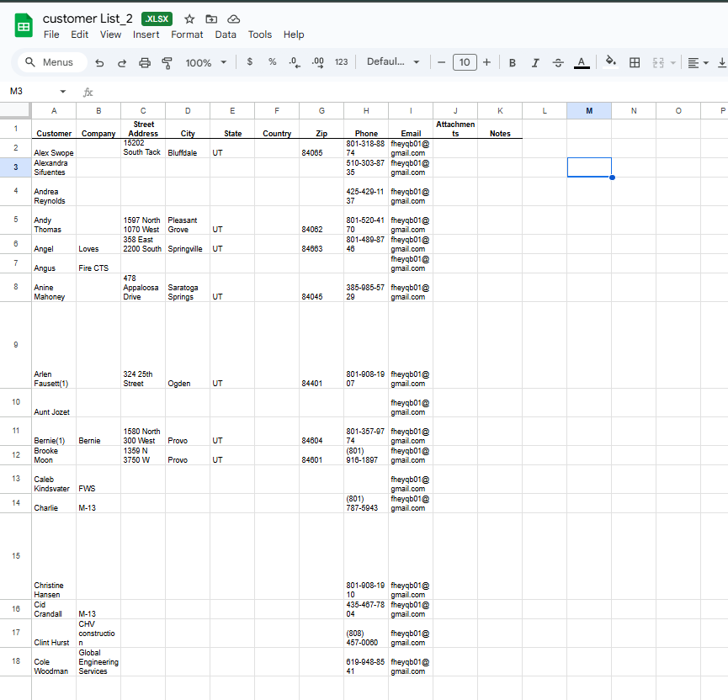Open the Insert menu

146,34
